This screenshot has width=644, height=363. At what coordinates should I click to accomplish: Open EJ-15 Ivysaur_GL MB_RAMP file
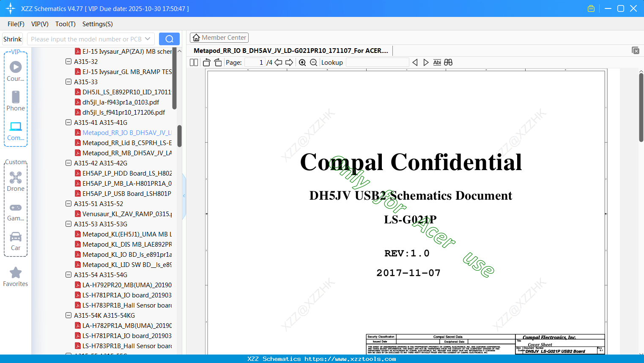tap(123, 71)
